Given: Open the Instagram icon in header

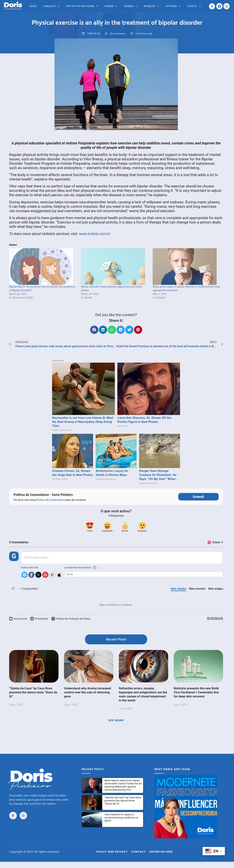Looking at the screenshot, I should click(x=227, y=6).
